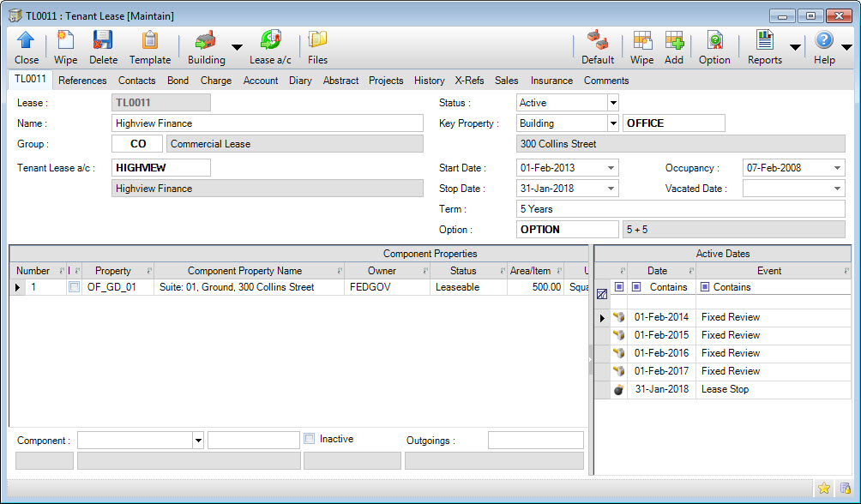The image size is (861, 504).
Task: Click the Term field showing 5 Years
Action: (x=680, y=209)
